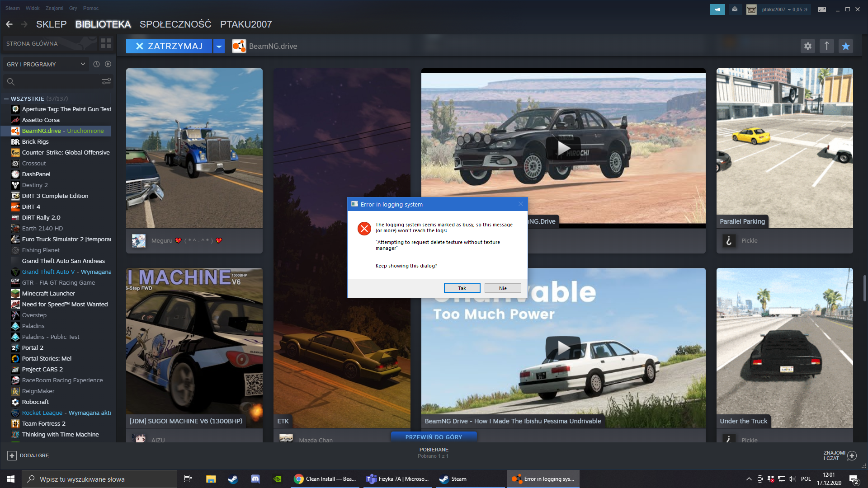Open GRY I PROGRAMY filter dropdown
Viewport: 868px width, 488px height.
pyautogui.click(x=45, y=64)
